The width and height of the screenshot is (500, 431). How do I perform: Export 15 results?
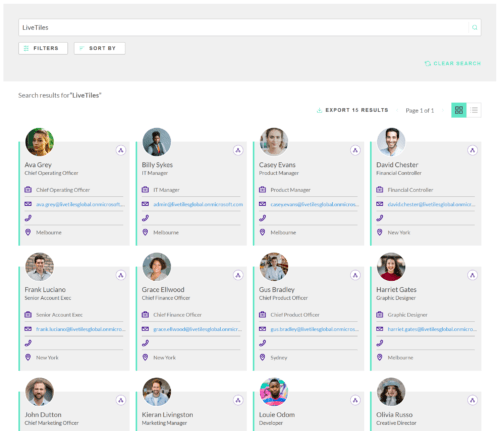352,110
